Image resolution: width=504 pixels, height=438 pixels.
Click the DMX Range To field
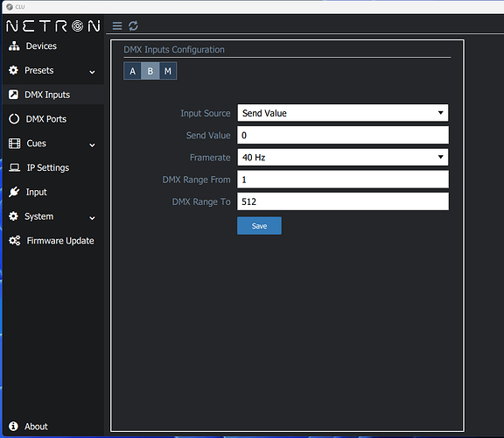[343, 201]
